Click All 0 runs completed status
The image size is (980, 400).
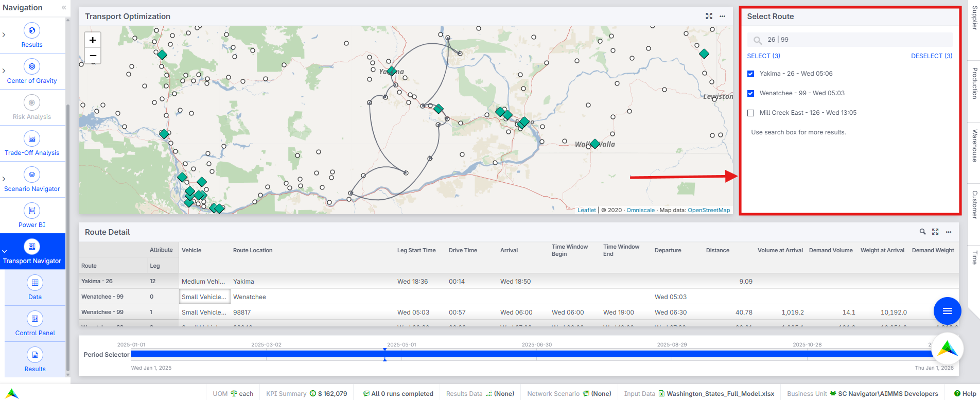(398, 393)
